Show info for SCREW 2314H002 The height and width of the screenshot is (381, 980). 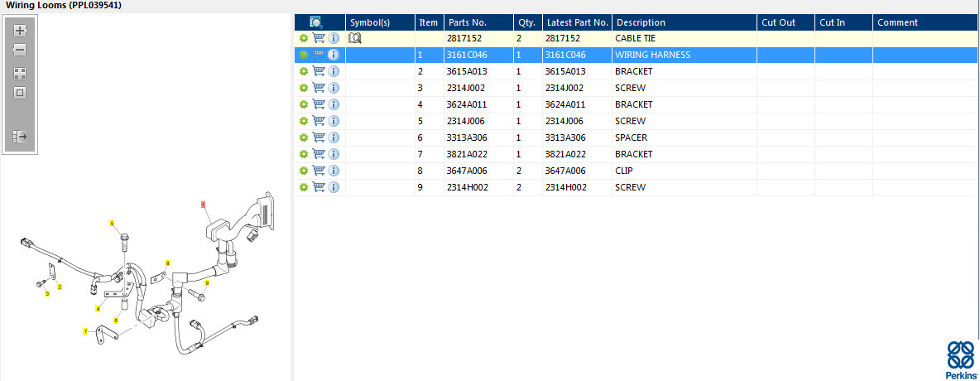click(x=334, y=187)
